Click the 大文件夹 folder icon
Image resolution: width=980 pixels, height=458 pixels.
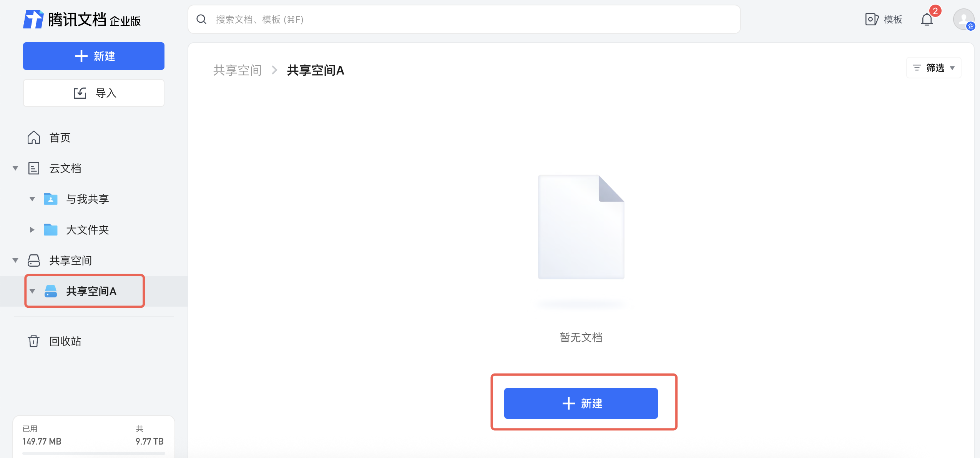point(51,230)
